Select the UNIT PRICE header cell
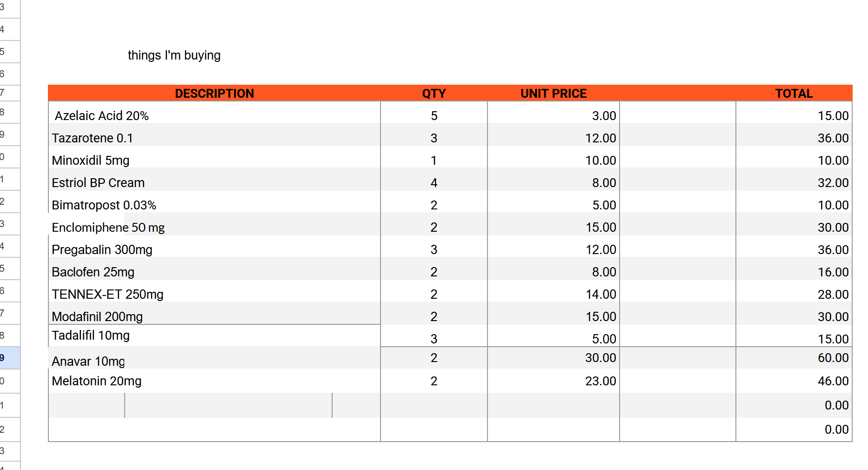Image resolution: width=868 pixels, height=470 pixels. [x=554, y=94]
